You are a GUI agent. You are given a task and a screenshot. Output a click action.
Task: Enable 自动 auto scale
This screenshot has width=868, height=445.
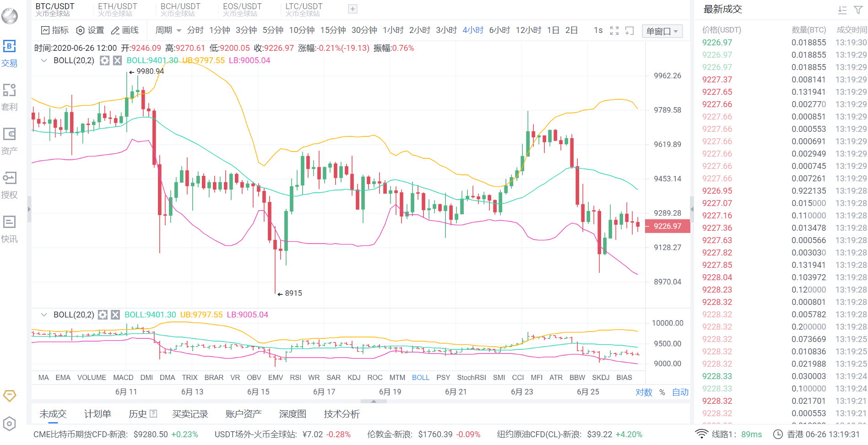[x=680, y=392]
